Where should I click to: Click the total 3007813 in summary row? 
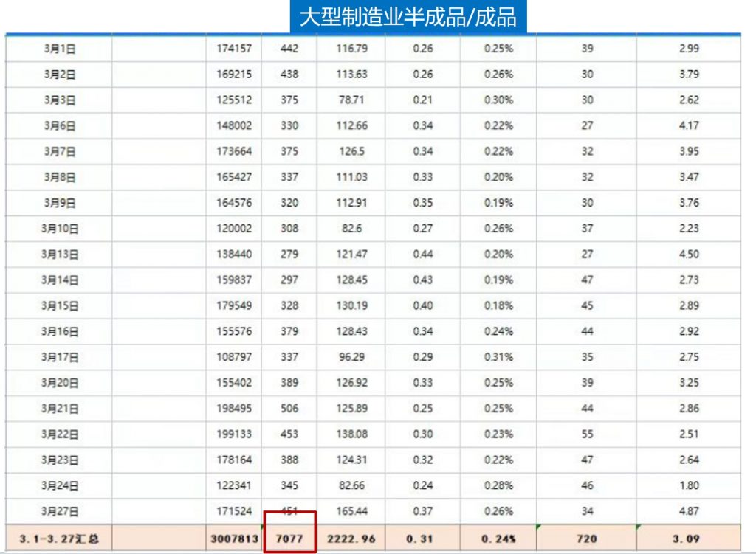(234, 539)
